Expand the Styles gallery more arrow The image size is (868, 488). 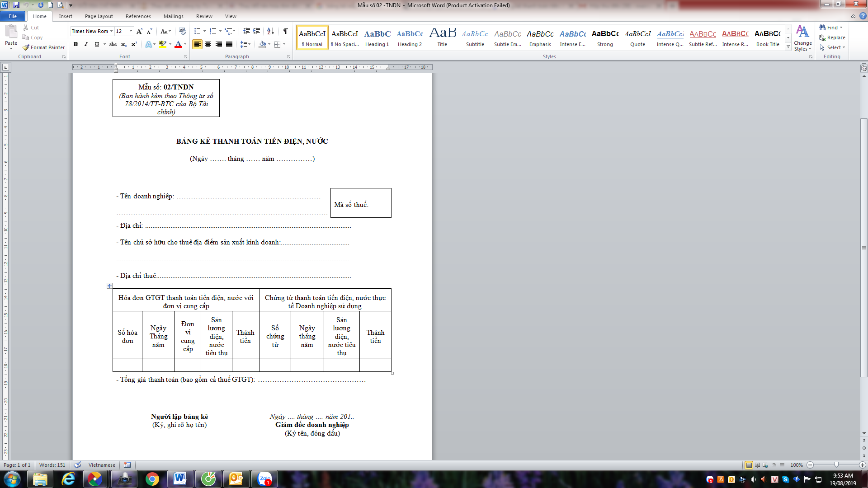788,47
